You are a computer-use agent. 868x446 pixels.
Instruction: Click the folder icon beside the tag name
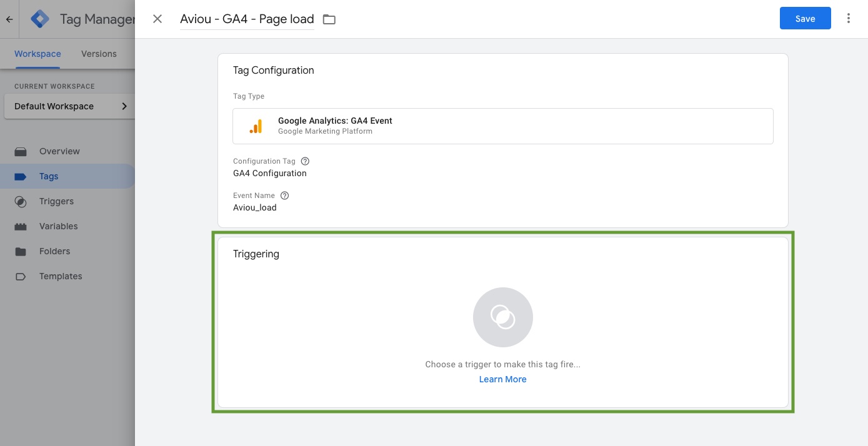click(329, 19)
